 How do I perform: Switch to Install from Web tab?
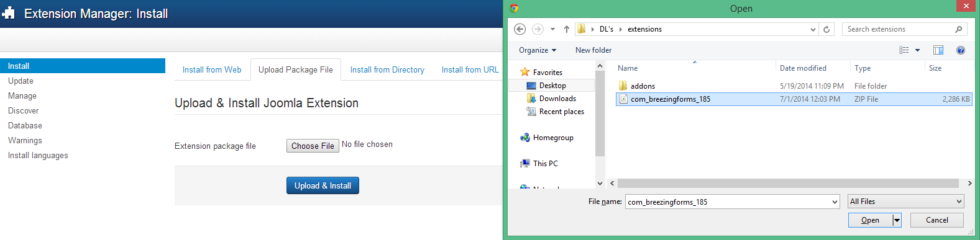tap(212, 70)
